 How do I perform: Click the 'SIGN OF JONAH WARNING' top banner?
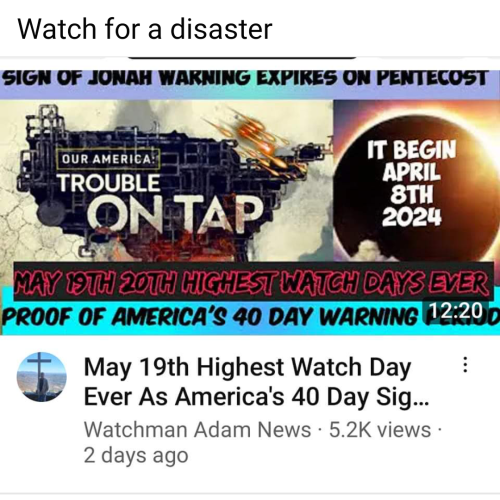[247, 78]
